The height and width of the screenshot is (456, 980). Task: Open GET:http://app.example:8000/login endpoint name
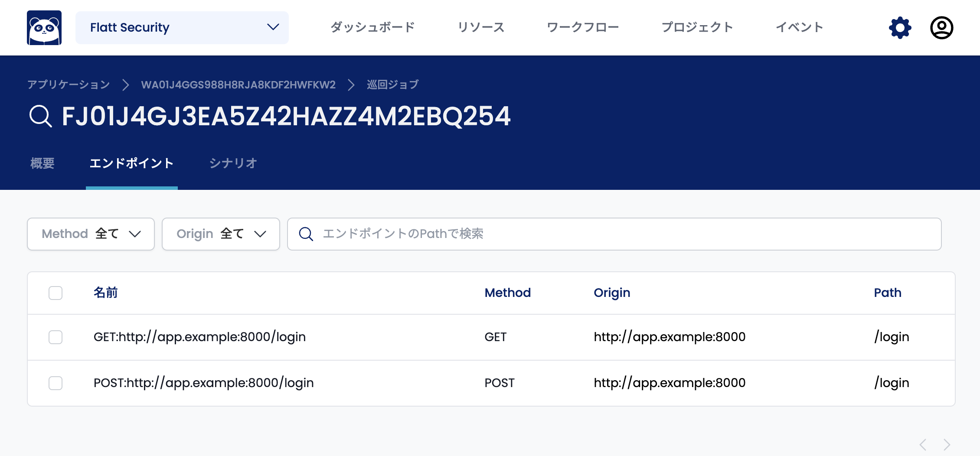(200, 337)
